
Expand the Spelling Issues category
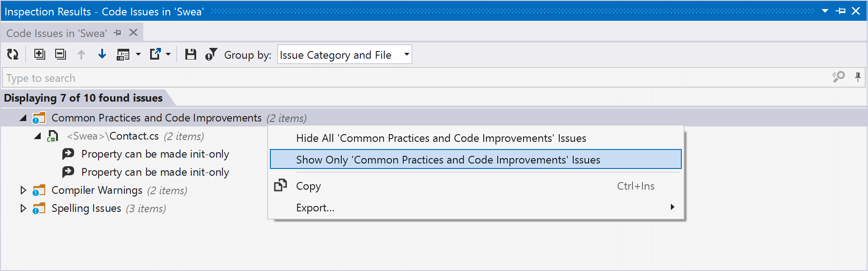click(24, 208)
